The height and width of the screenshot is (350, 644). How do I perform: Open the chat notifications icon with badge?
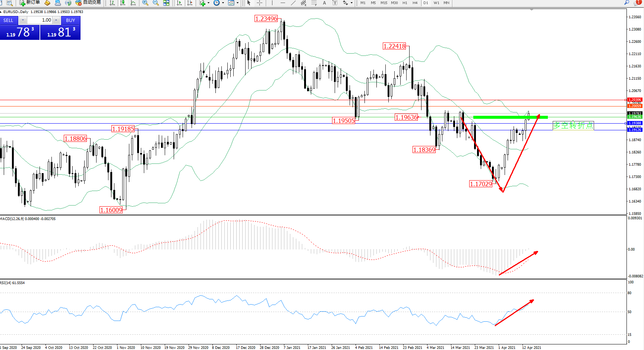(637, 3)
